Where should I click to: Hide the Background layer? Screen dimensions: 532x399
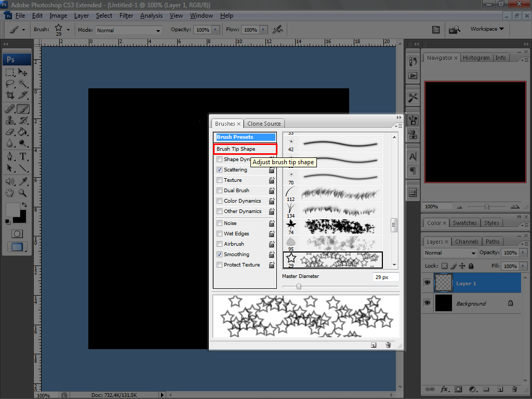(x=427, y=303)
